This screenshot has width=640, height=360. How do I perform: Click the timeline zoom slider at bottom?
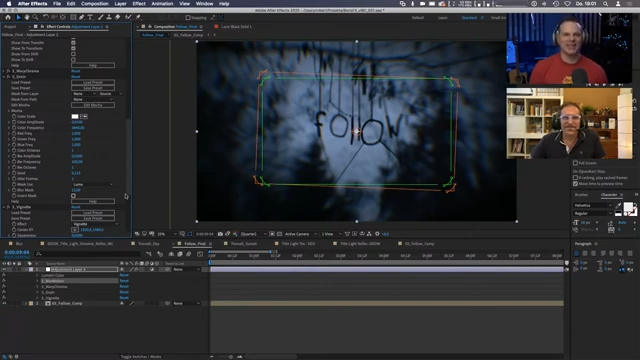pyautogui.click(x=231, y=357)
